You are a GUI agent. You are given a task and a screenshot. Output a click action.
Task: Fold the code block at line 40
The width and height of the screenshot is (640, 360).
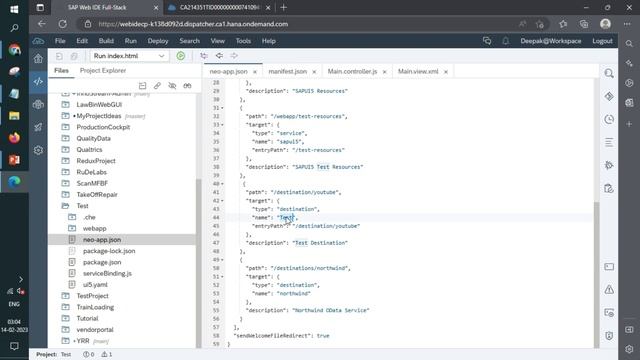[222, 184]
